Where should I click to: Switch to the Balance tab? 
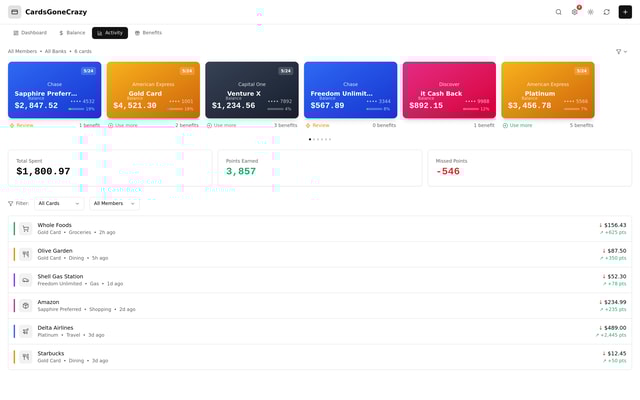[72, 33]
